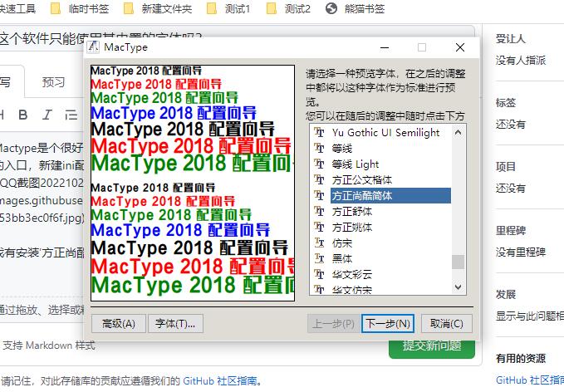The width and height of the screenshot is (564, 392).
Task: Select 方正尚酷简体 font
Action: pyautogui.click(x=390, y=196)
